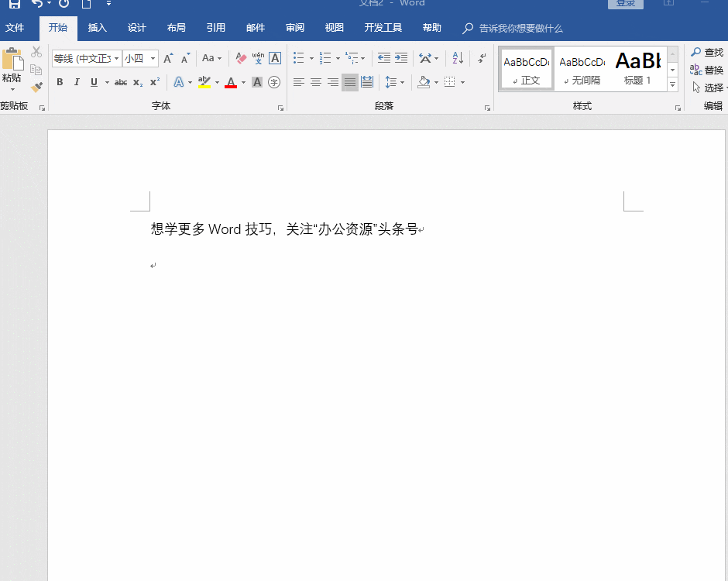728x581 pixels.
Task: Select the 标题 1 style
Action: [637, 68]
